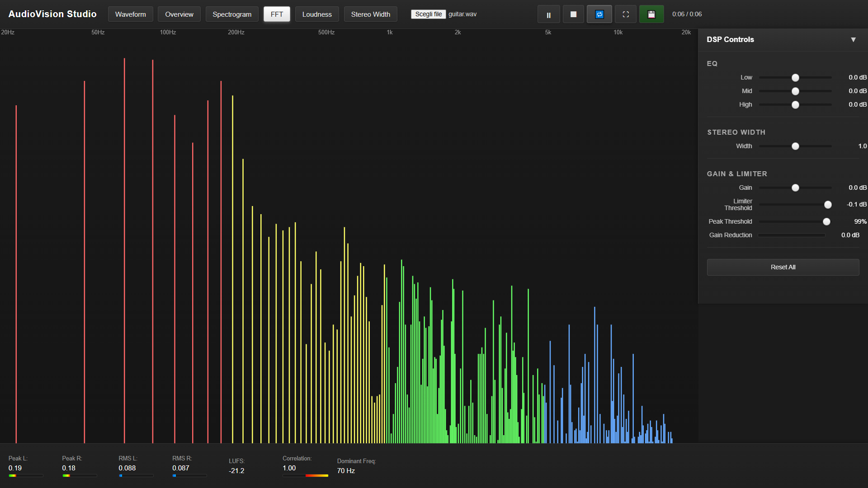Toggle loop playback mode
868x488 pixels.
coord(599,14)
